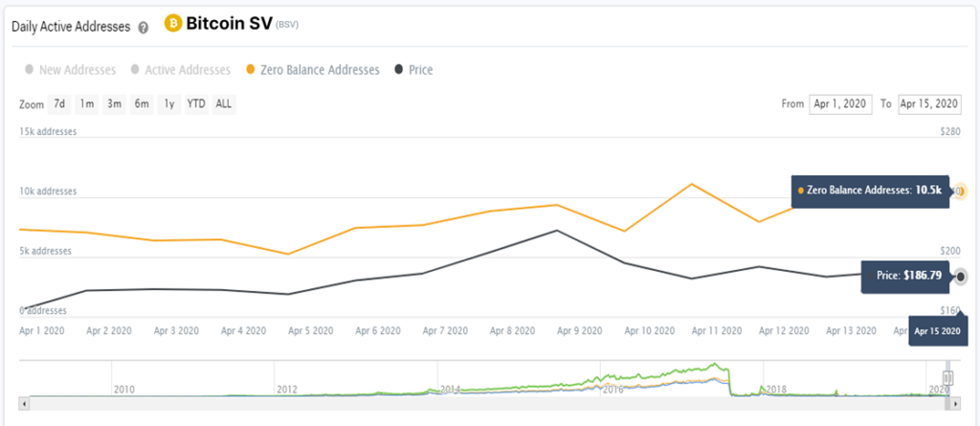Apply the YTD zoom range

(x=196, y=104)
